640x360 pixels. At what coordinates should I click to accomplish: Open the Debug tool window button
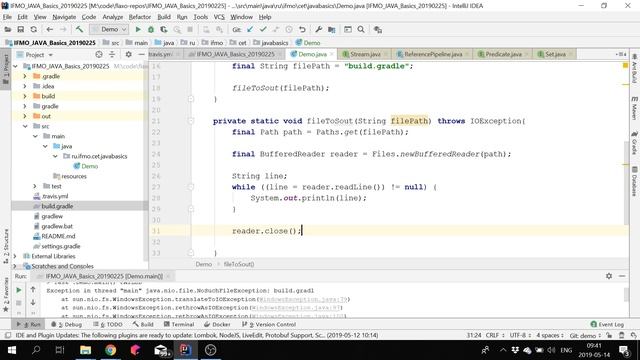click(x=67, y=324)
